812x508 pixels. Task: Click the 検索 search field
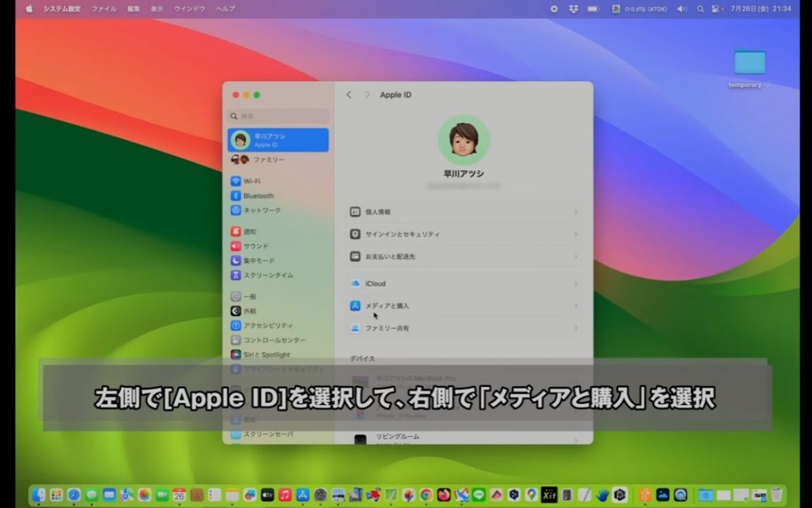(278, 116)
